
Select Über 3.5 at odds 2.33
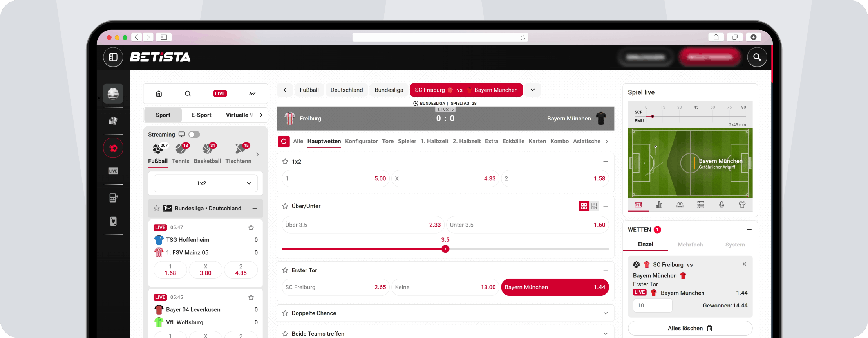pos(363,225)
